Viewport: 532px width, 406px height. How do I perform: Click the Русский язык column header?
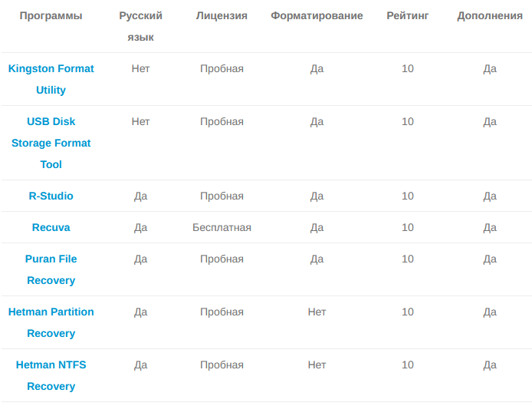pos(140,26)
